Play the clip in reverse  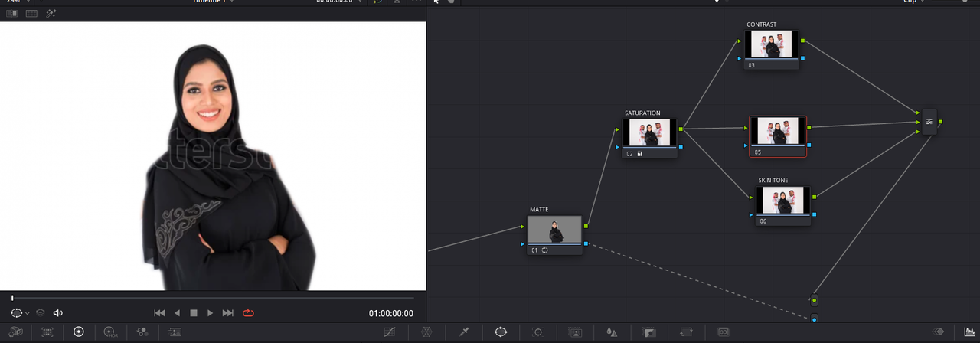tap(177, 313)
